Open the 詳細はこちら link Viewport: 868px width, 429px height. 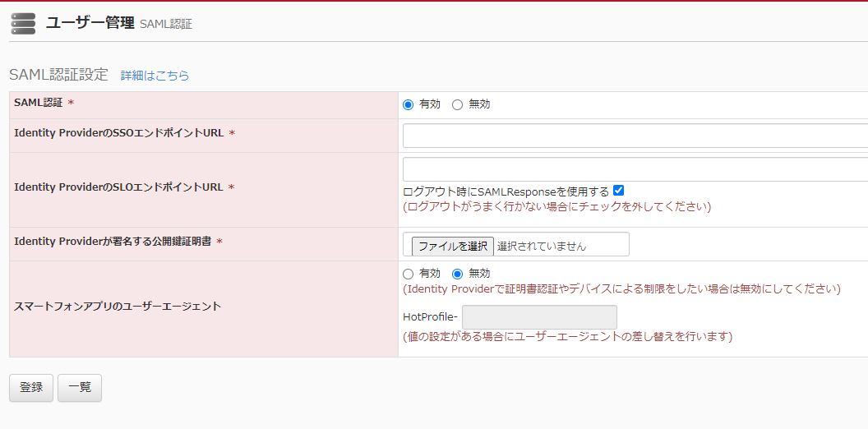(x=155, y=76)
